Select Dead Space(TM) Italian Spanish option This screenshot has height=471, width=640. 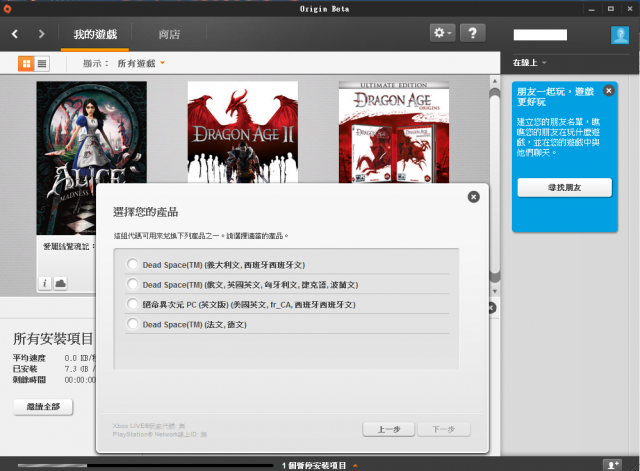coord(287,264)
